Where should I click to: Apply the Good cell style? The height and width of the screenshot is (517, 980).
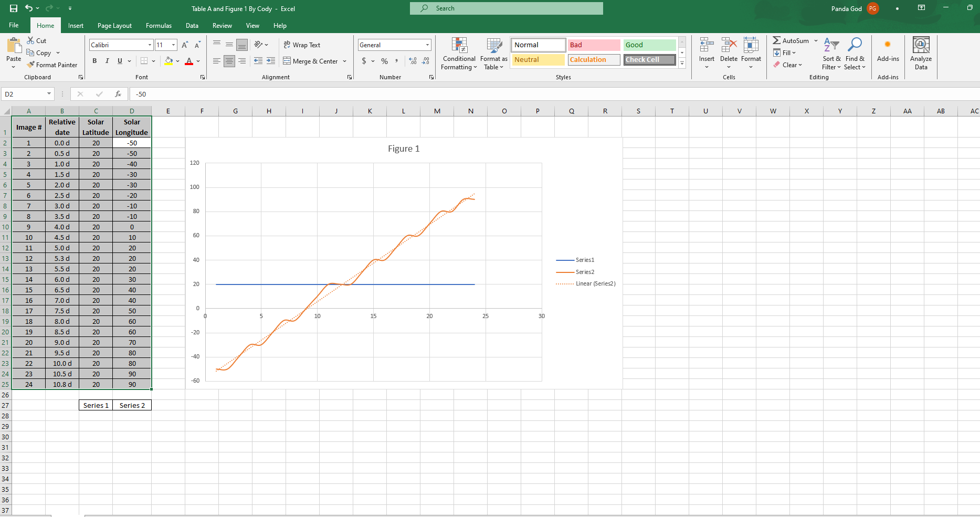[649, 45]
